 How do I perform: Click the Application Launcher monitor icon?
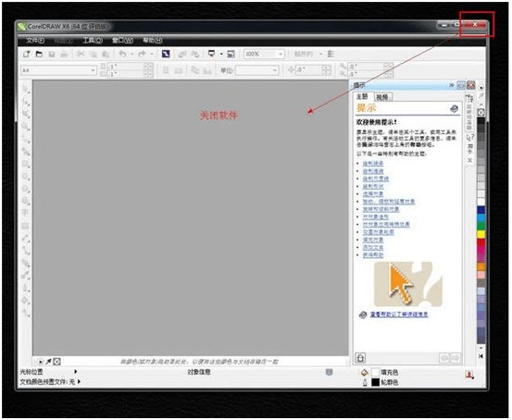212,54
